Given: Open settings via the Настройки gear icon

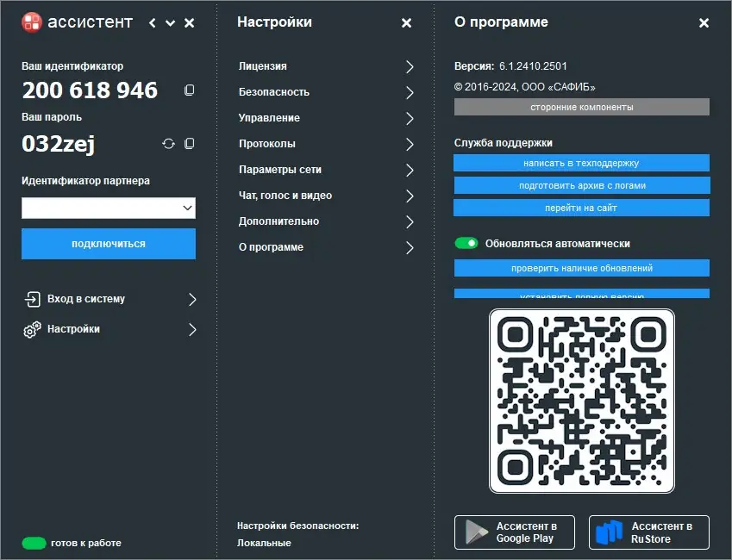Looking at the screenshot, I should coord(32,329).
